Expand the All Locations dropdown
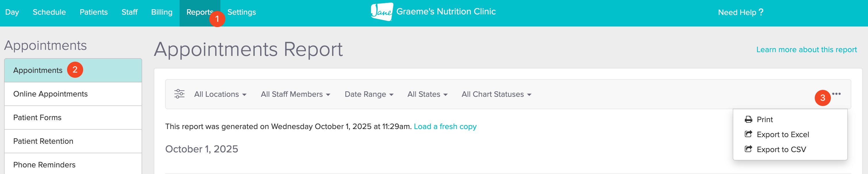Screen dimensions: 868x174 tap(220, 94)
